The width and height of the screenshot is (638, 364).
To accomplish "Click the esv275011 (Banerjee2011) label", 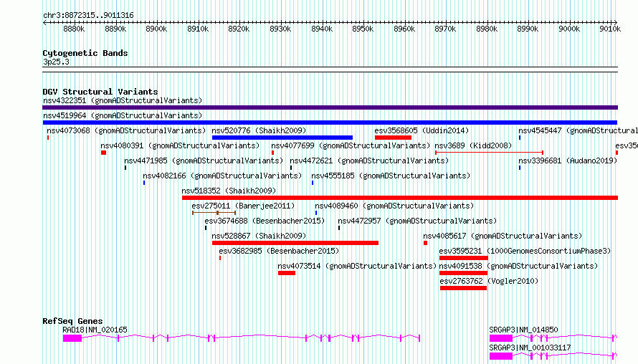I will (243, 206).
